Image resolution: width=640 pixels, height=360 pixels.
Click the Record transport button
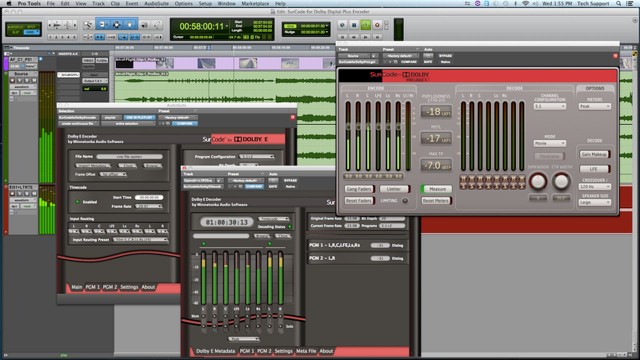coord(377,25)
